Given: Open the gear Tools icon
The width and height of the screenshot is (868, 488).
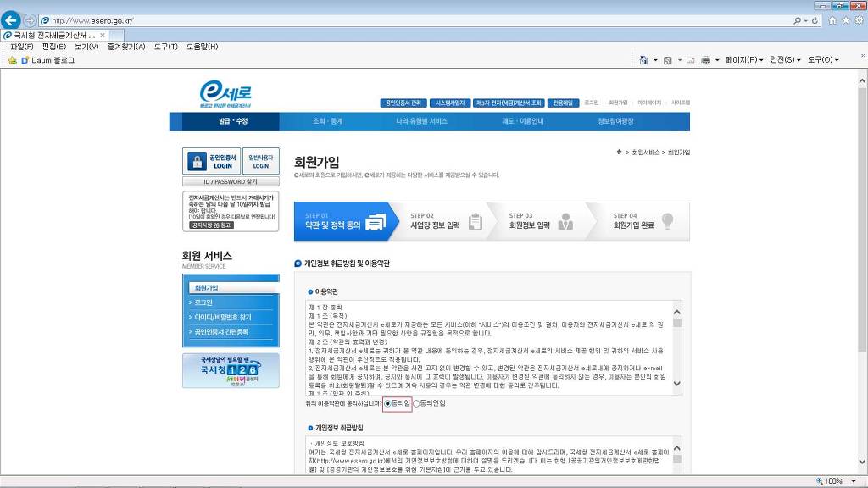Looking at the screenshot, I should click(860, 20).
